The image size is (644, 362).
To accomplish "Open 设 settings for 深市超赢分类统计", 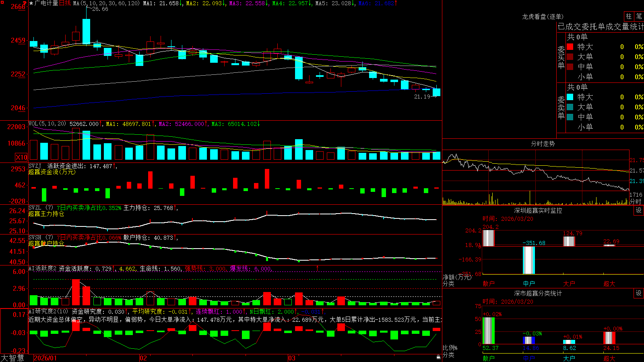I will 639,293.
